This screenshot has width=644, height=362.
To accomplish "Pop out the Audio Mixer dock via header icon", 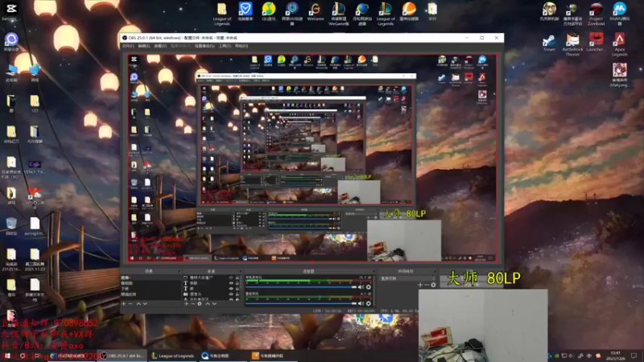I will click(373, 271).
